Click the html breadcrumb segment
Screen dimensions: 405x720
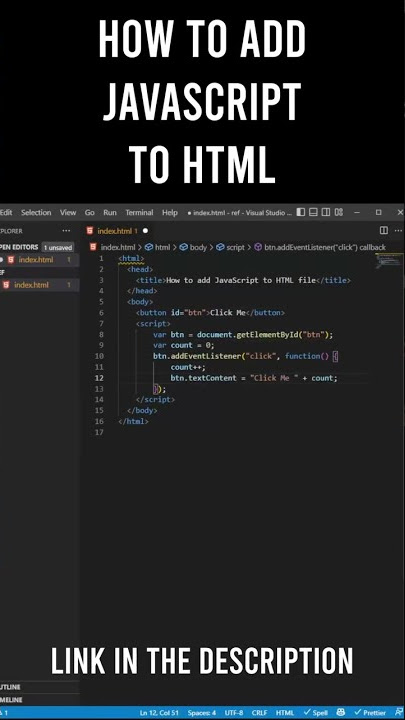coord(158,247)
